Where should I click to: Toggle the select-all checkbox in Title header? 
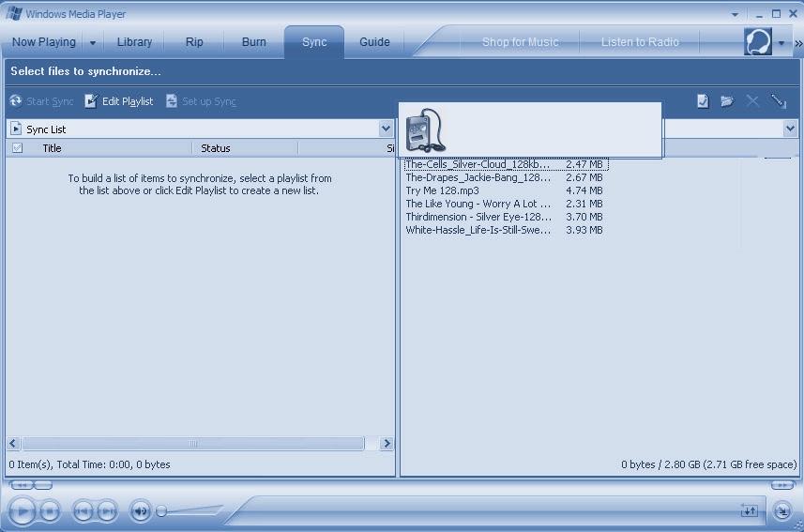(x=18, y=148)
